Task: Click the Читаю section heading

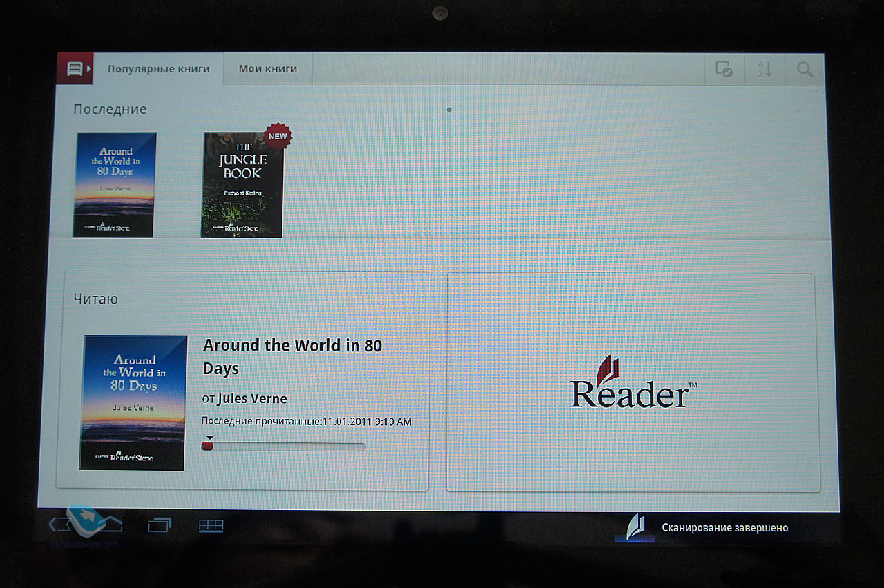Action: pos(96,299)
